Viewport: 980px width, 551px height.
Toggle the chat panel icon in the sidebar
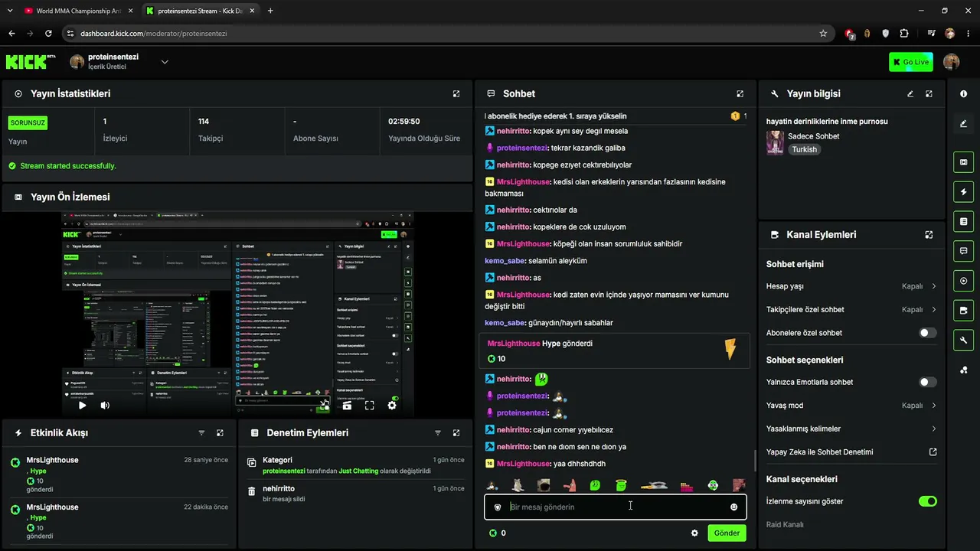pos(963,251)
